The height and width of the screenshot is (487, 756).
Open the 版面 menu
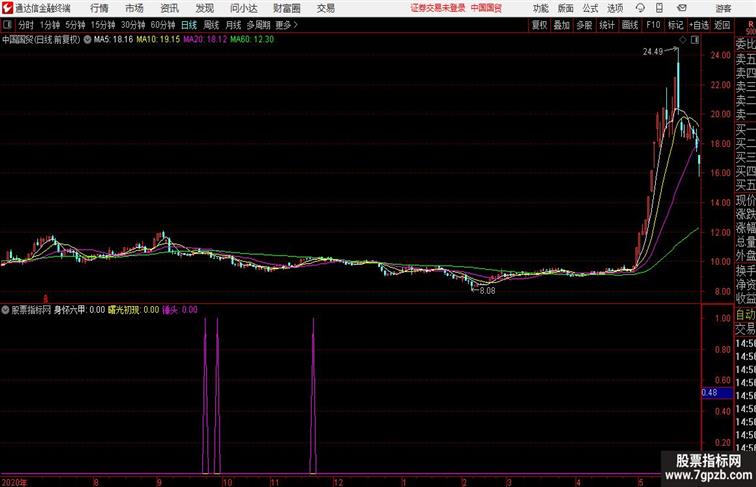pyautogui.click(x=566, y=8)
